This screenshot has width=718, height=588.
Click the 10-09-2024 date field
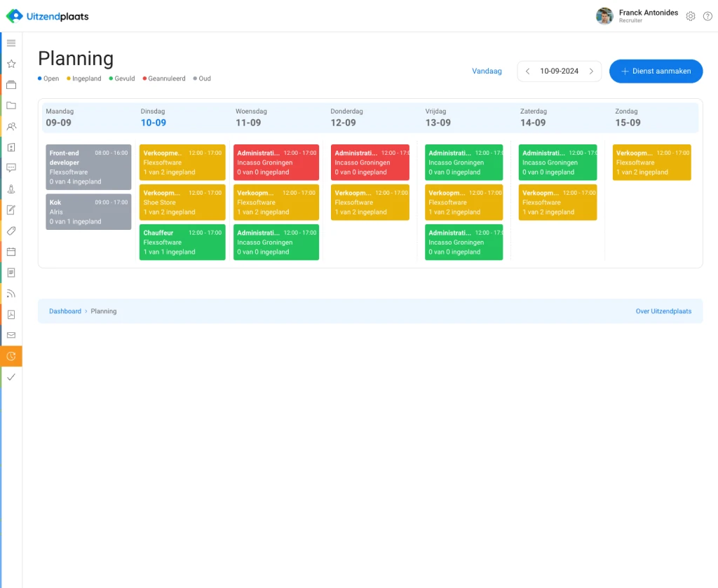[559, 71]
